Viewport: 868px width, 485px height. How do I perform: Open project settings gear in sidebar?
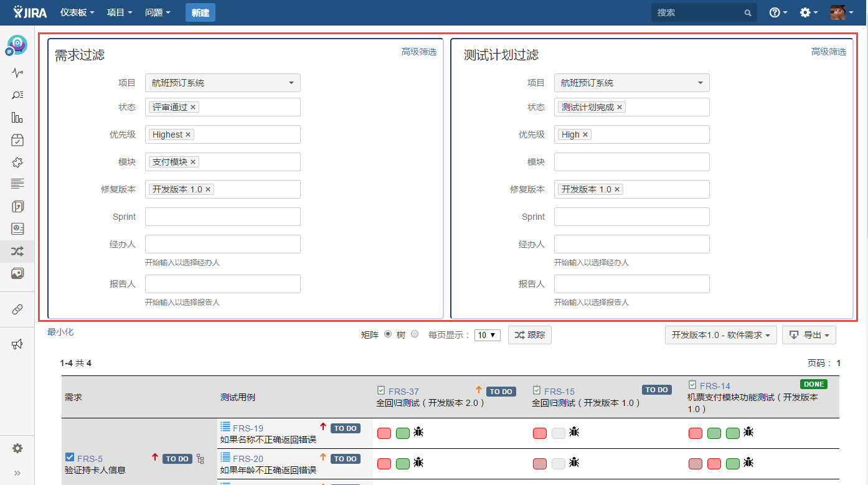tap(17, 448)
